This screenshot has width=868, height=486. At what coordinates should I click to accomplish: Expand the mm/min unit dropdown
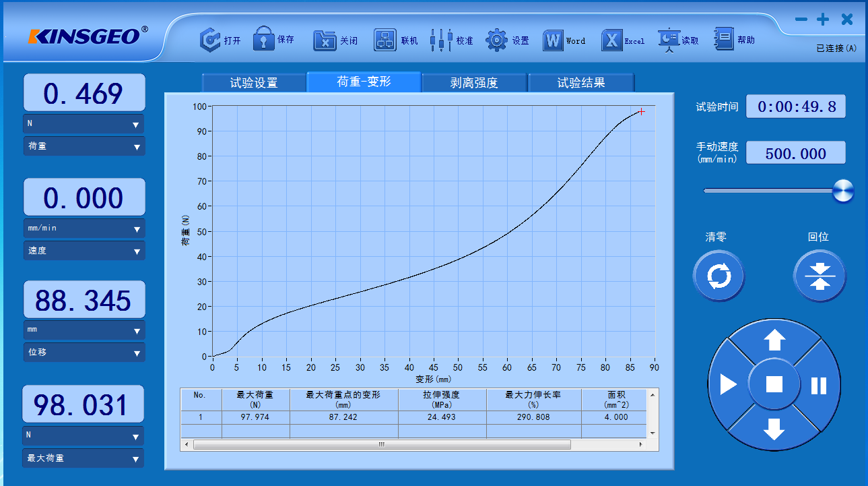pos(84,228)
